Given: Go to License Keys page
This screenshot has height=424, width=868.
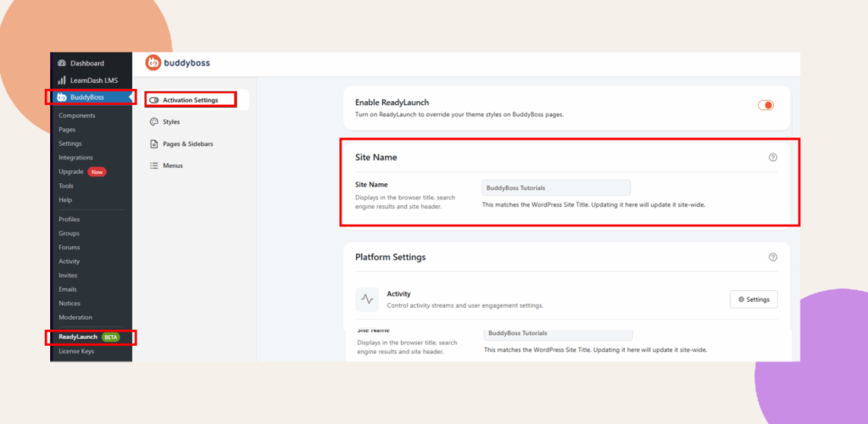Looking at the screenshot, I should pos(76,351).
